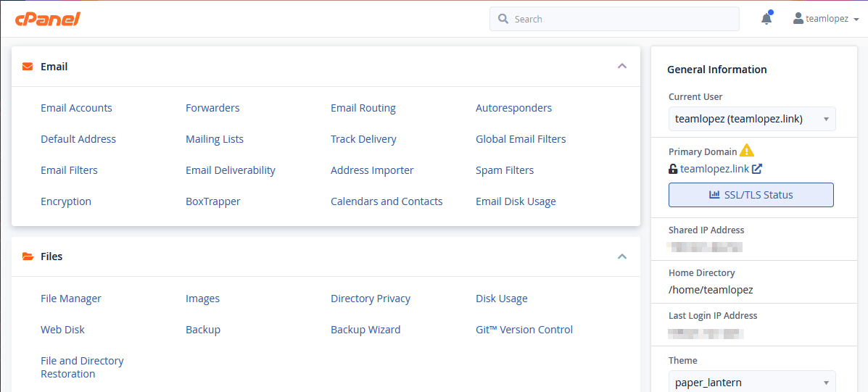Viewport: 868px width, 392px height.
Task: Open Email Accounts
Action: coord(76,108)
